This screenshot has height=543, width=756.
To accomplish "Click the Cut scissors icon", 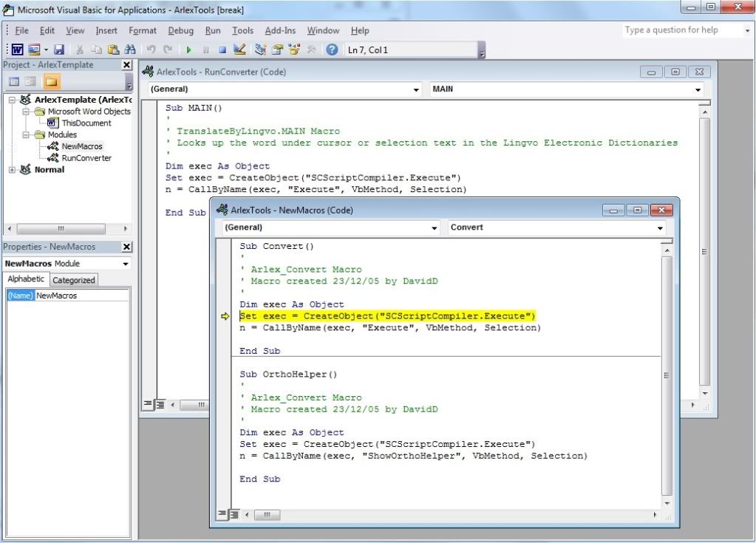I will pyautogui.click(x=80, y=49).
